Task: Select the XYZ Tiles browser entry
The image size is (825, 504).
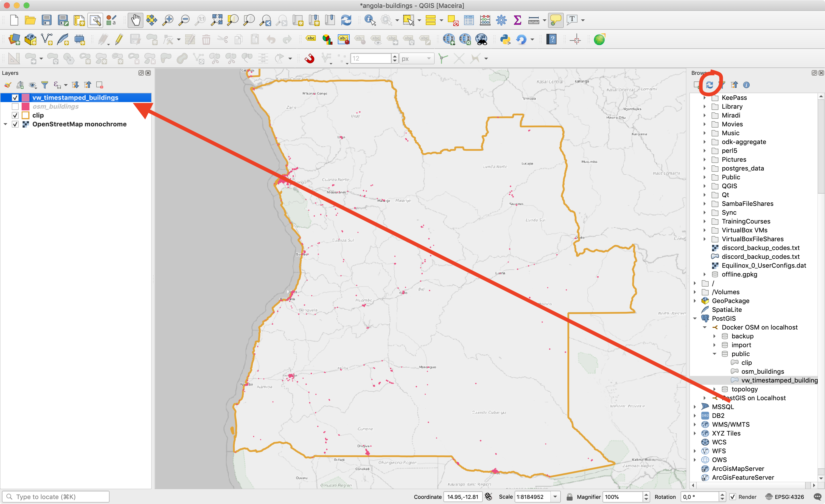Action: click(x=726, y=433)
